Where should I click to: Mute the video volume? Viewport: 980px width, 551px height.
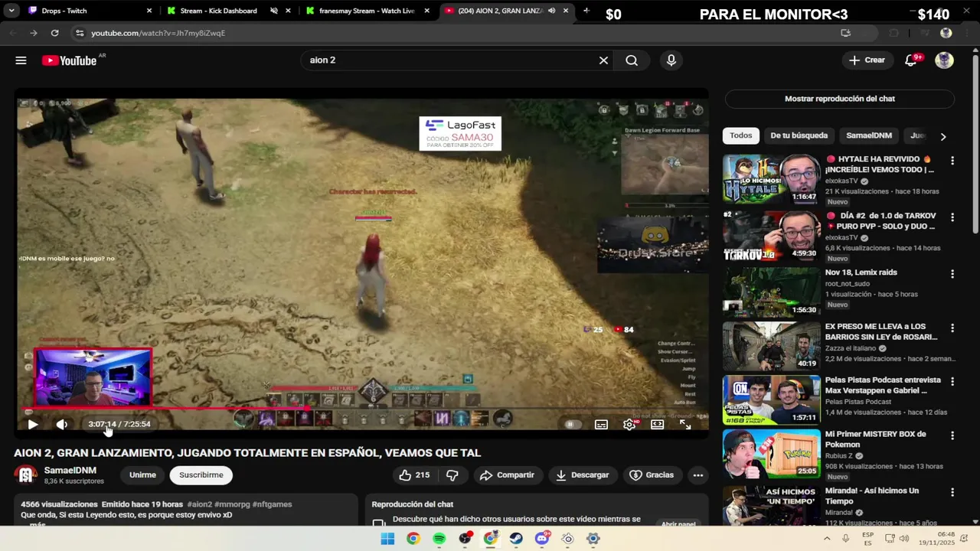click(x=62, y=424)
